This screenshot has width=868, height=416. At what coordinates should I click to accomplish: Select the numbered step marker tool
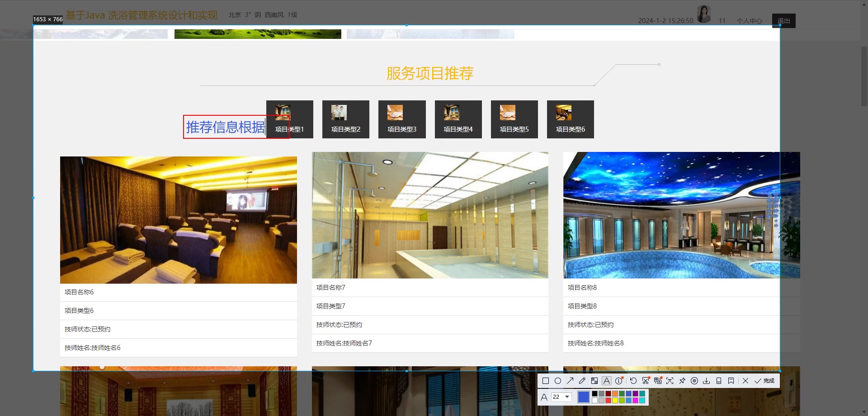pyautogui.click(x=619, y=381)
